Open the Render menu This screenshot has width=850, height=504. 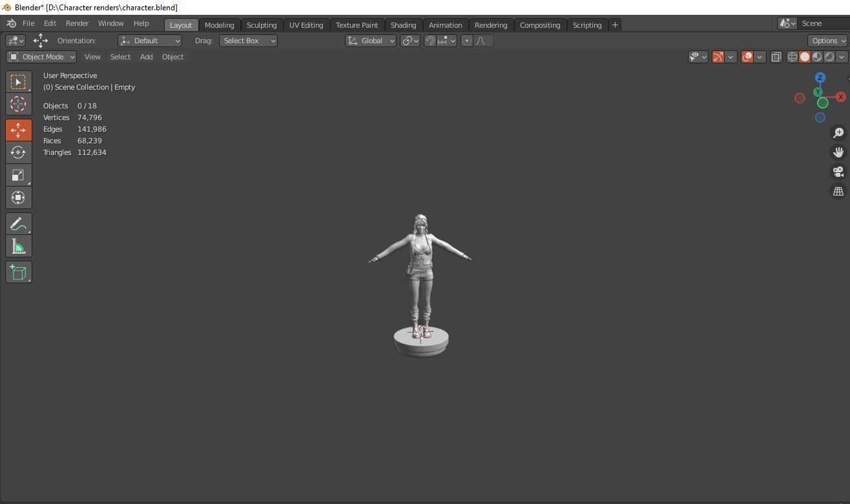point(77,23)
